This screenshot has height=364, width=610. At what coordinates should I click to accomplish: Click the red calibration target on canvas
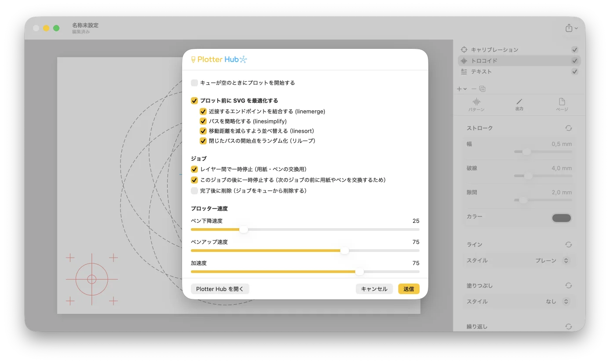(x=92, y=279)
